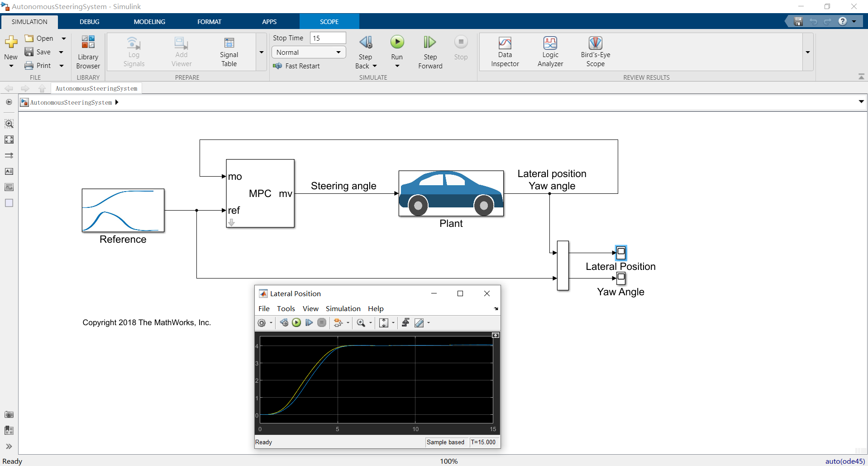Image resolution: width=868 pixels, height=466 pixels.
Task: Switch to the MODELING ribbon tab
Action: pyautogui.click(x=149, y=22)
